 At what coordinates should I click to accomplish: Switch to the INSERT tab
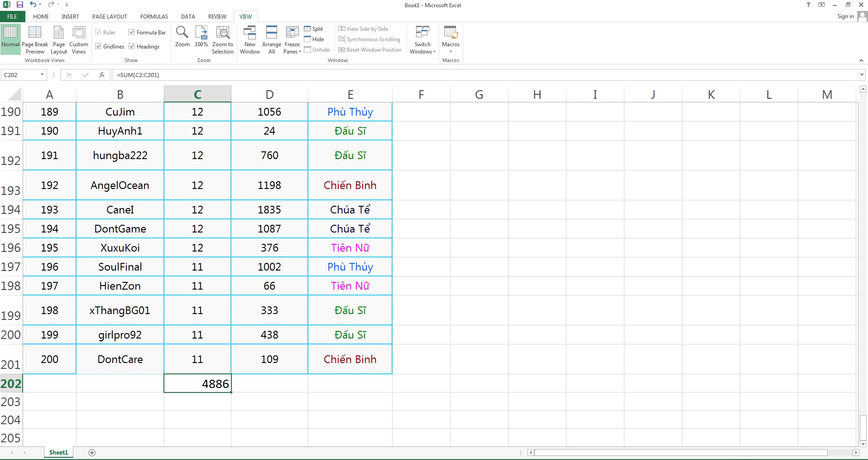pyautogui.click(x=70, y=17)
